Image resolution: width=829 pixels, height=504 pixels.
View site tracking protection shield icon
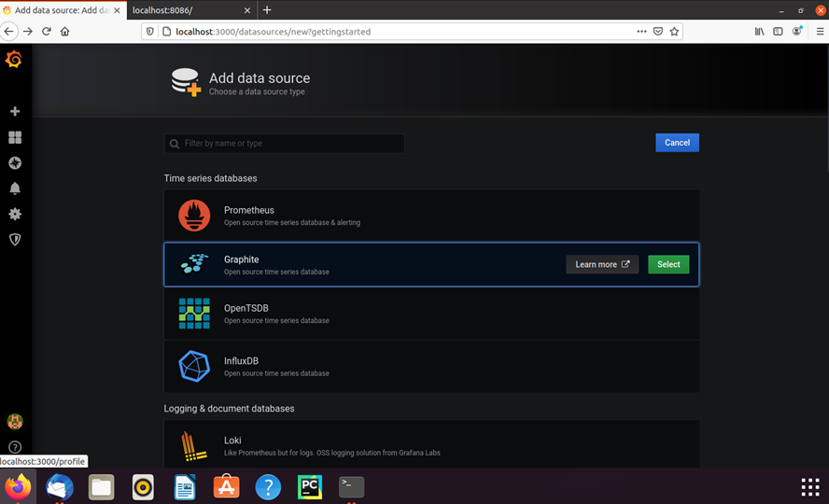(150, 31)
